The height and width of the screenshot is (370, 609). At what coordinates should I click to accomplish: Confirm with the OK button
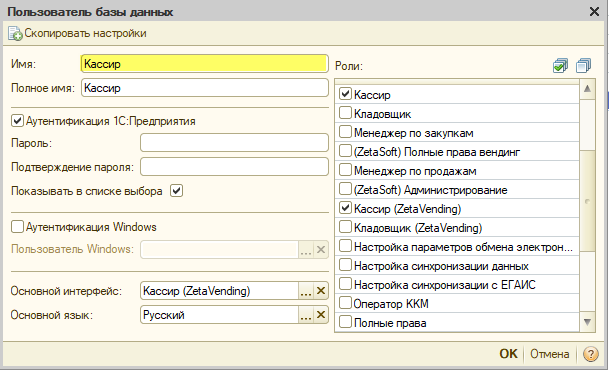click(508, 354)
